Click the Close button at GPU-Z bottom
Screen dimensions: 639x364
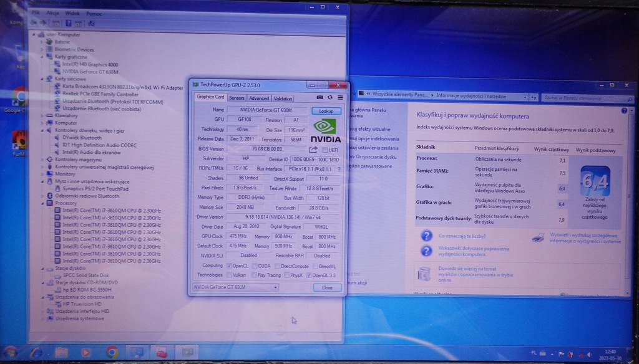click(x=327, y=287)
